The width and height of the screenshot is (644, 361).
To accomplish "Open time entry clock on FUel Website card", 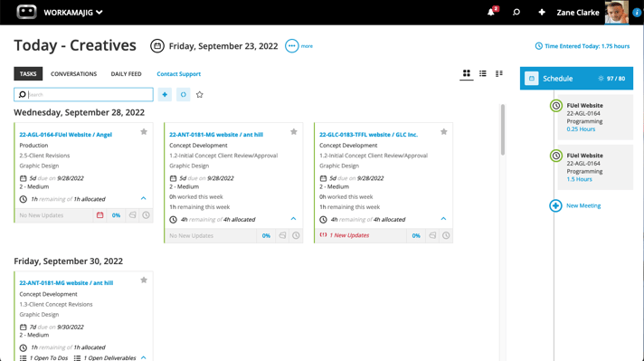I will tap(147, 215).
